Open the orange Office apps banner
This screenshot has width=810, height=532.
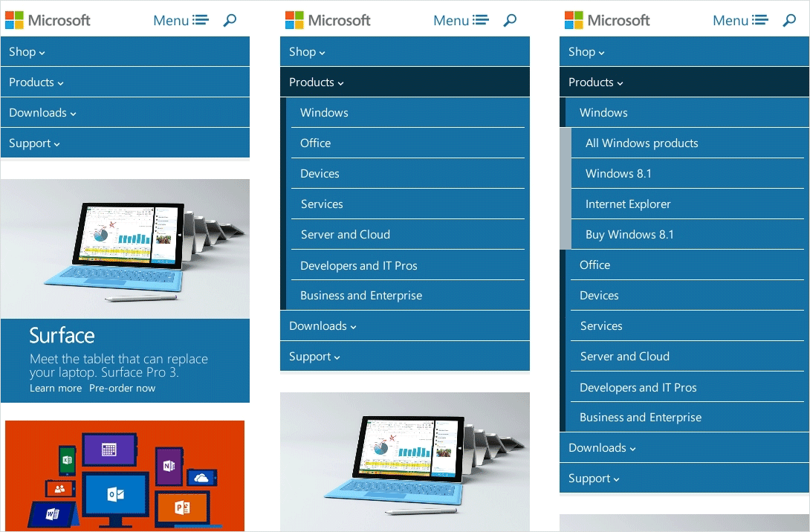[125, 476]
